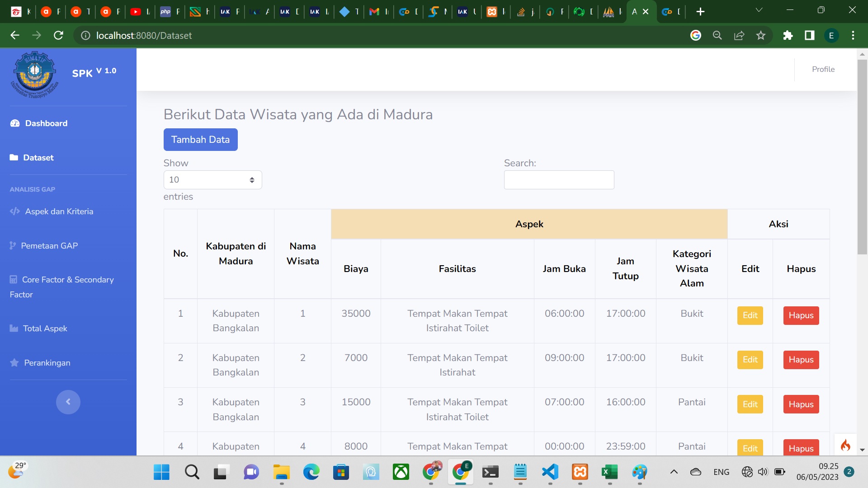Click the page vertical scrollbar thumb

[x=862, y=156]
